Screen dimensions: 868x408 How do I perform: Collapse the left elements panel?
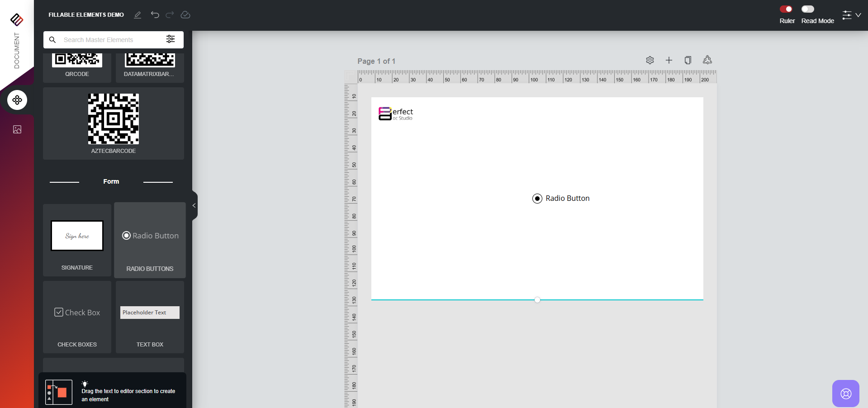coord(194,206)
